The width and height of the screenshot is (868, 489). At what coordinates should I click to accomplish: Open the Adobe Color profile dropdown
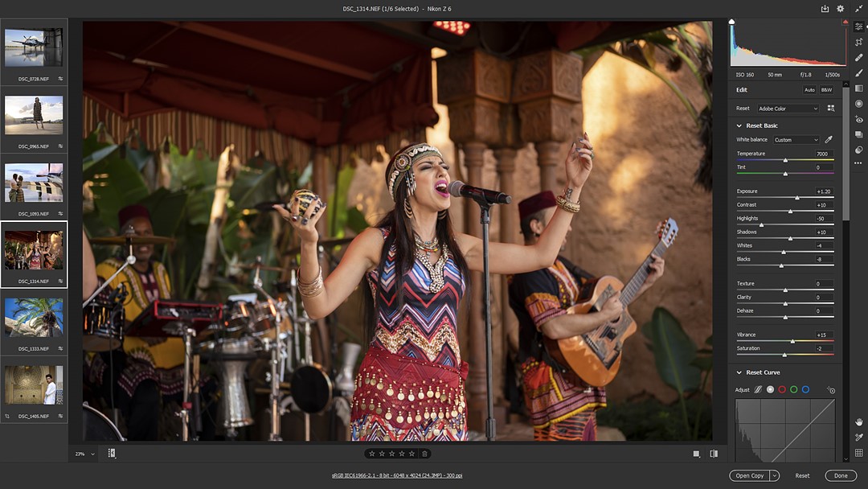788,109
